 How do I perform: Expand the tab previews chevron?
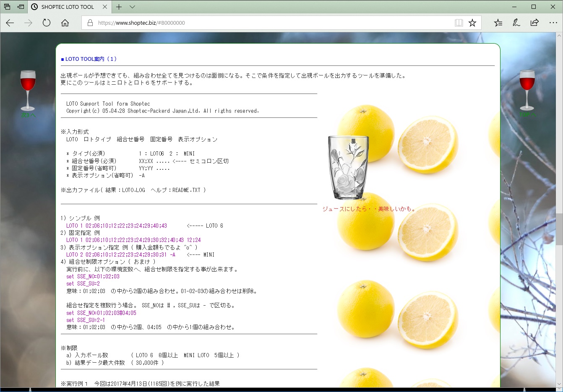click(132, 7)
